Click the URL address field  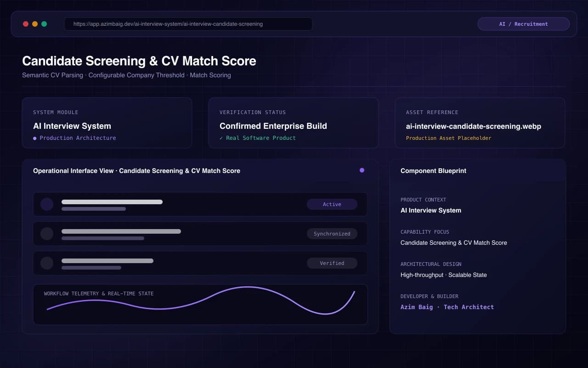coord(188,24)
